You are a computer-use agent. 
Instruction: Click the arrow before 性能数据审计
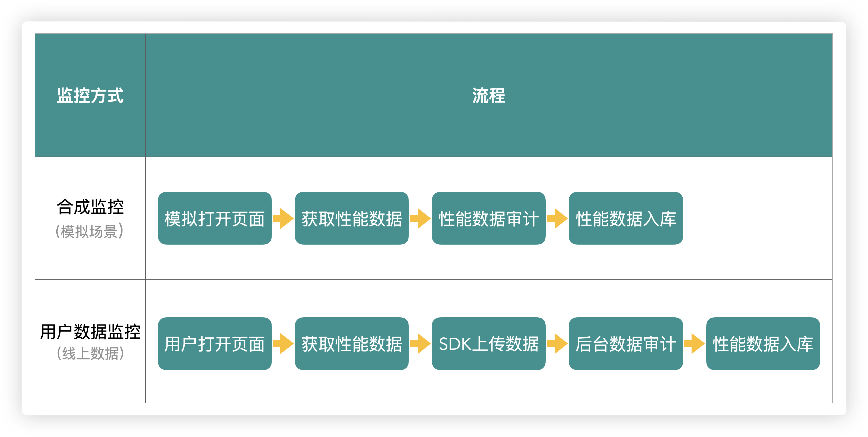pos(420,219)
